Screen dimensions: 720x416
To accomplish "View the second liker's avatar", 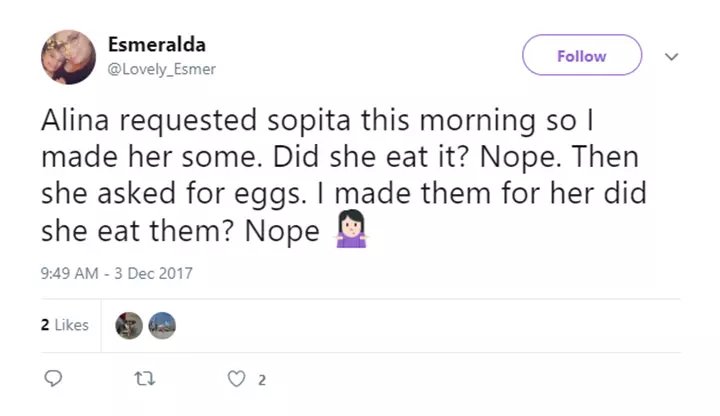I will click(162, 325).
